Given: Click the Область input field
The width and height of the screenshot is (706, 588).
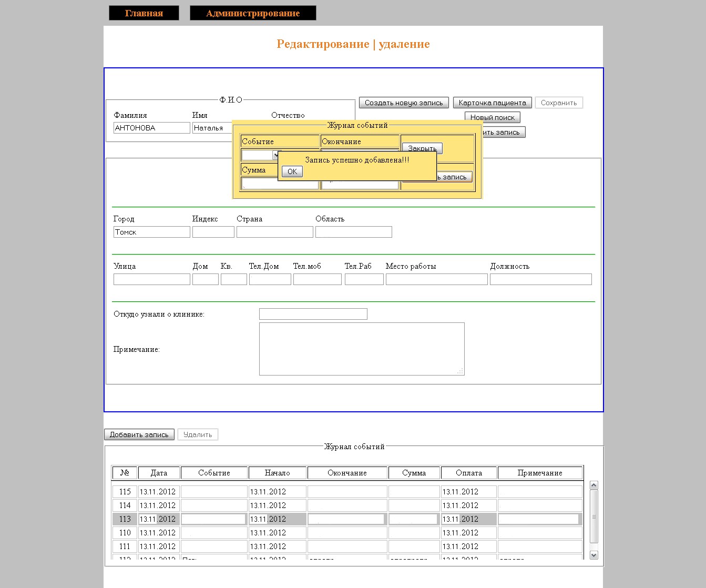Looking at the screenshot, I should tap(354, 232).
